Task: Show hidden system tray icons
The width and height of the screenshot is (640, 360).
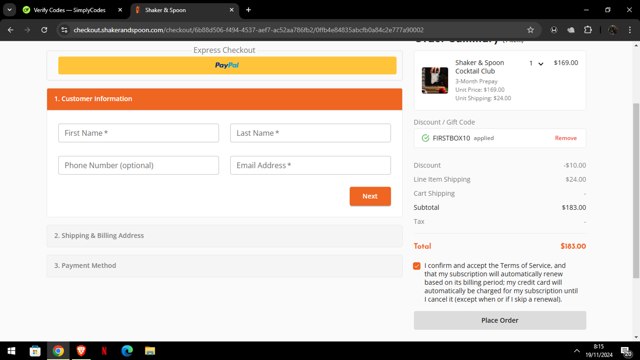Action: (576, 351)
